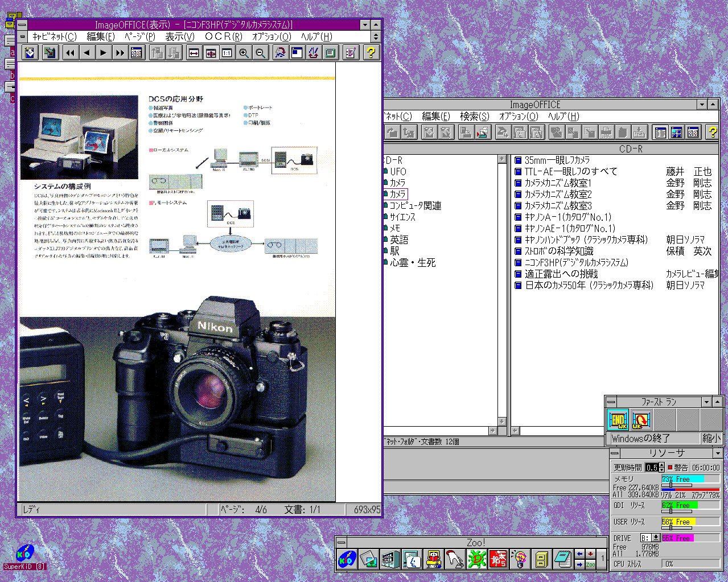Click the restart WK icon in ファーストラン
Screen dimensions: 728x582
tap(641, 420)
